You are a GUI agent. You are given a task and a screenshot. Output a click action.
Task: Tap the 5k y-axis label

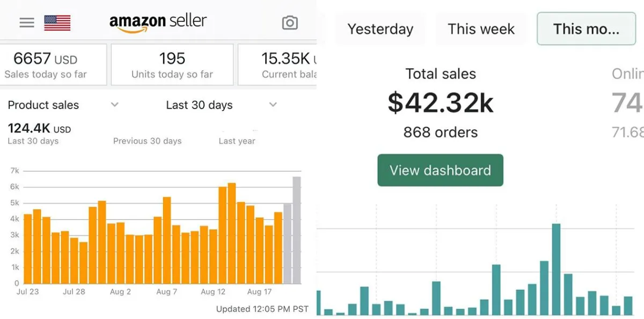click(x=14, y=203)
